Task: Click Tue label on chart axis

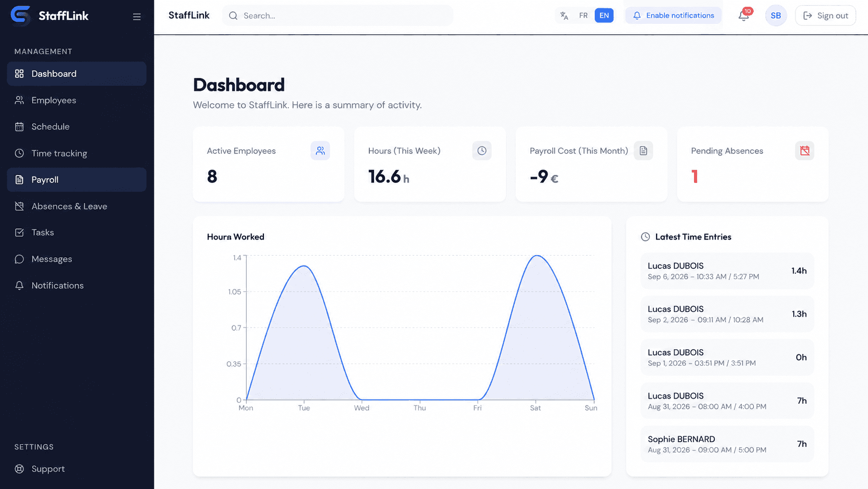Action: [x=304, y=408]
